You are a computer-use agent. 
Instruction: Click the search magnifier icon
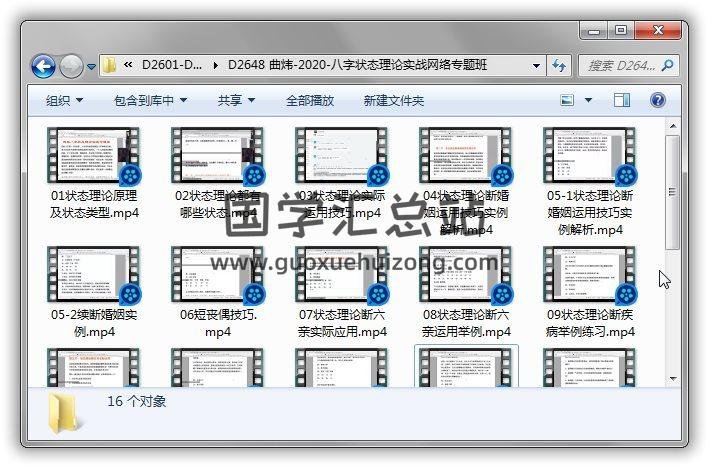pos(667,66)
